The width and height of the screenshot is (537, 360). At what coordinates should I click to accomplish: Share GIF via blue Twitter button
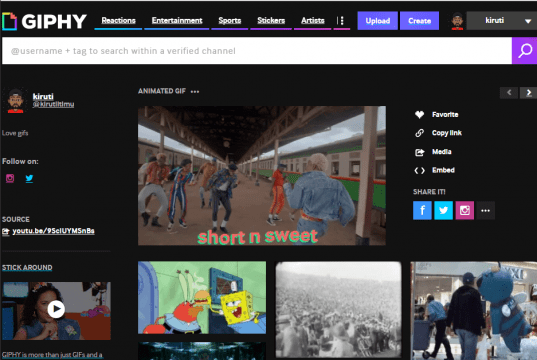point(444,210)
